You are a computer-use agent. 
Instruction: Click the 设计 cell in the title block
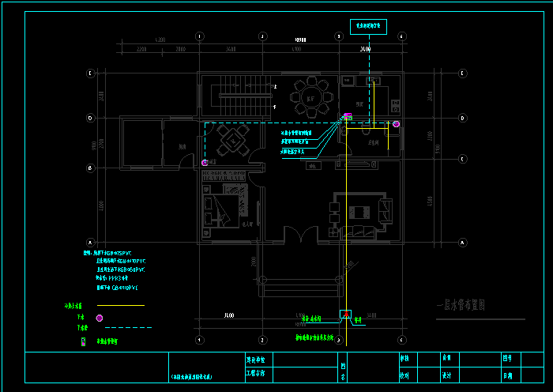446,375
